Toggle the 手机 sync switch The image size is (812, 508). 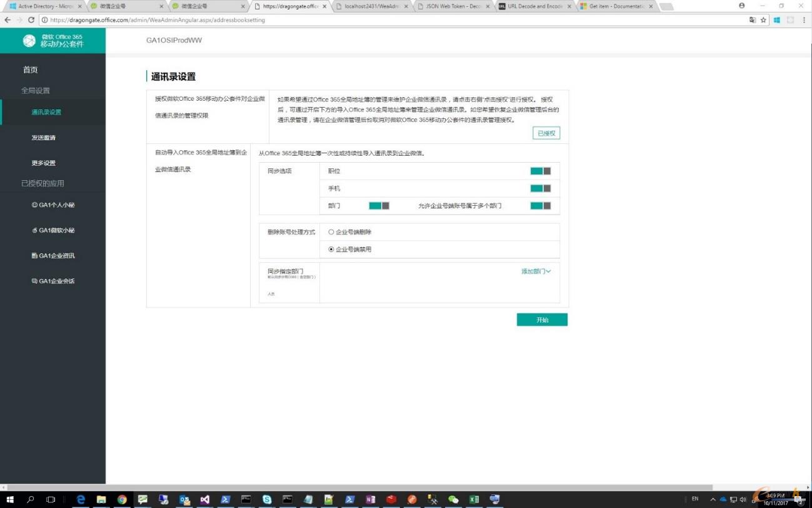(541, 188)
